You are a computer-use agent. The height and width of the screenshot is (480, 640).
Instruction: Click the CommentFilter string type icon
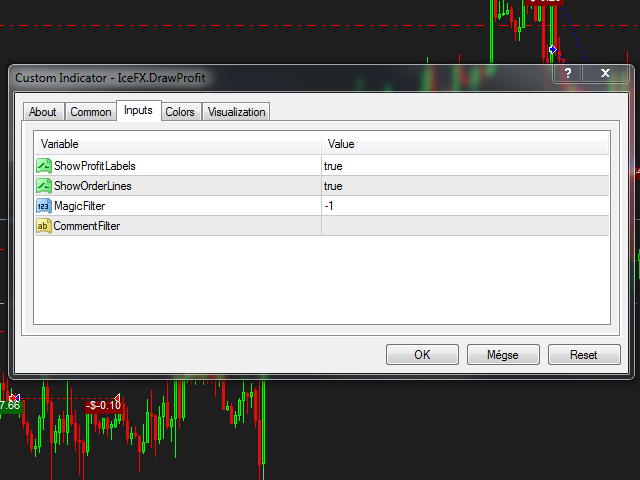click(x=44, y=226)
